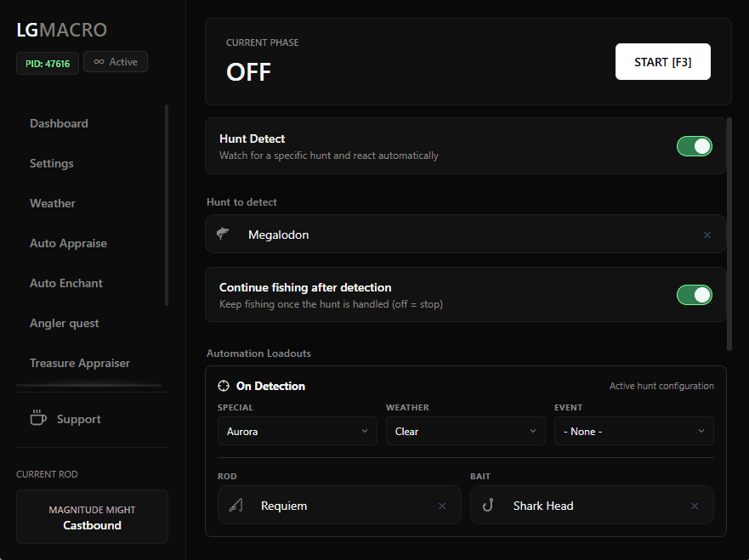This screenshot has height=560, width=749.
Task: Open the Auto Appraise page
Action: tap(68, 244)
